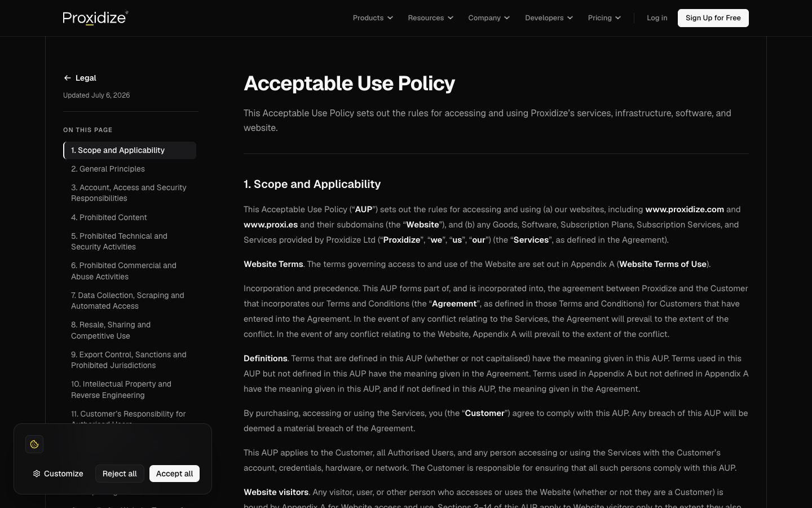The width and height of the screenshot is (812, 508).
Task: Click the back arrow beside Legal
Action: (67, 78)
